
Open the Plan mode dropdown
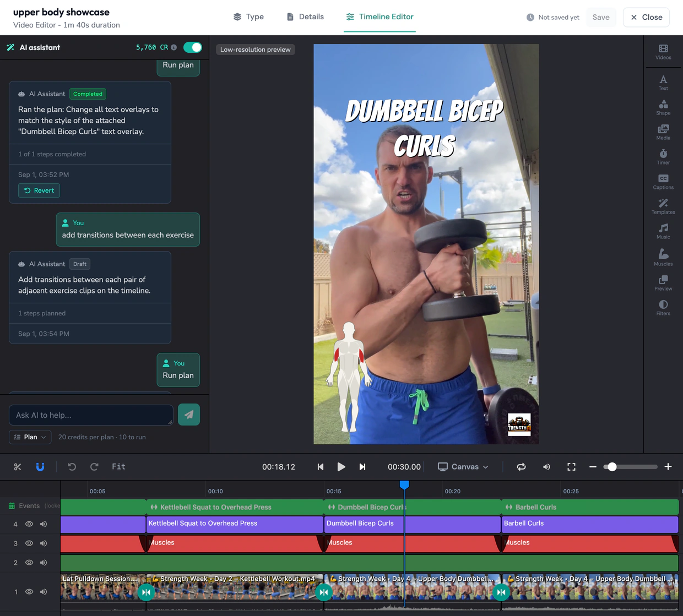30,437
